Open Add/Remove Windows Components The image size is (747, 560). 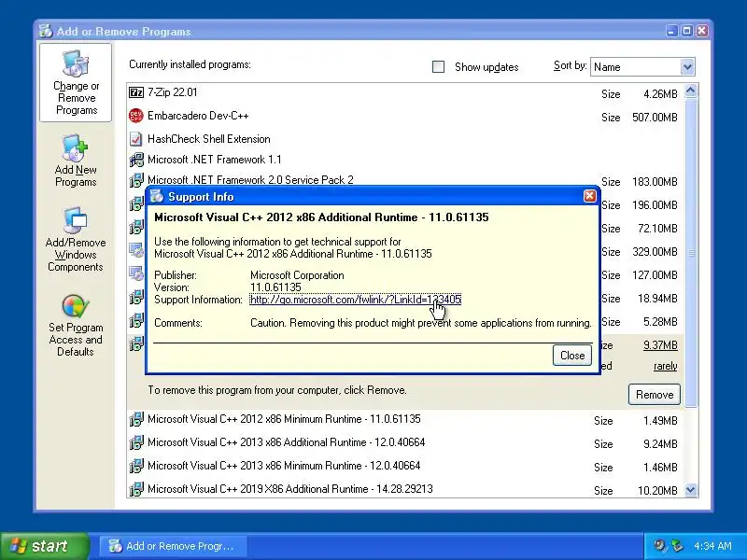tap(76, 239)
